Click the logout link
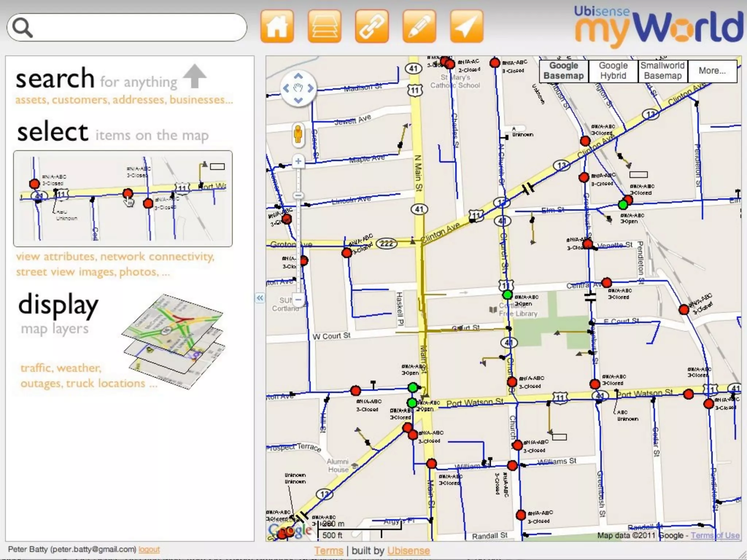This screenshot has height=560, width=747. click(x=149, y=549)
